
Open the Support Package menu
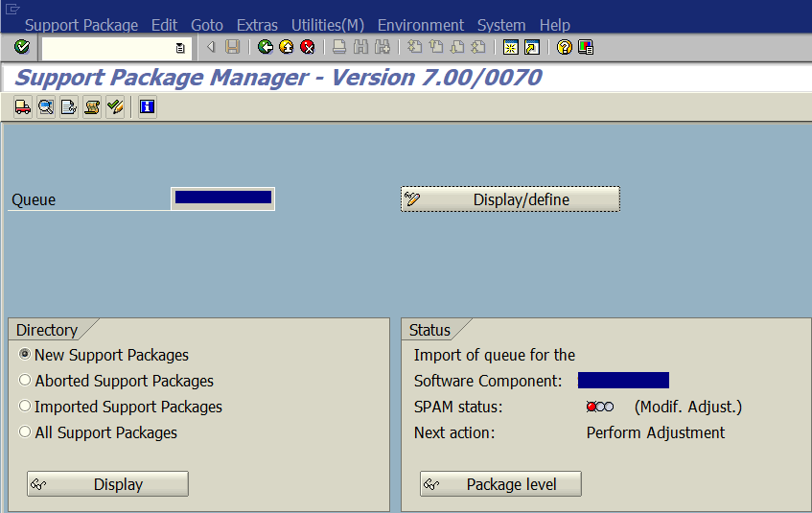tap(81, 25)
